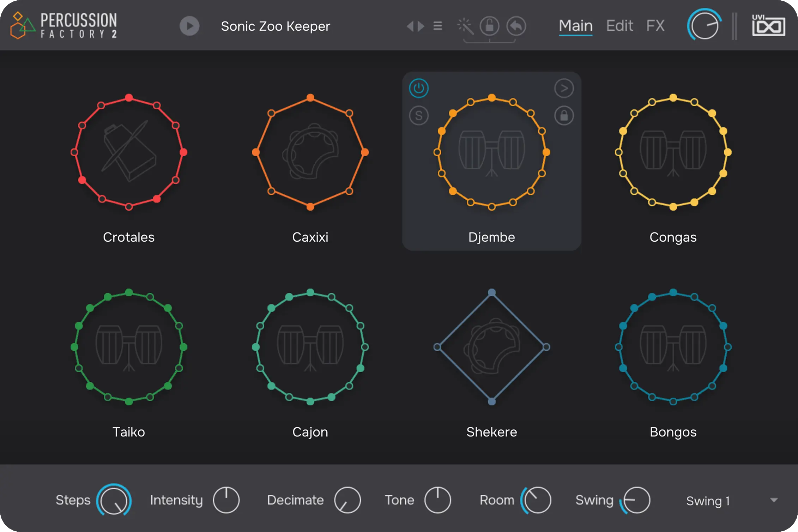Solo the Djembe with S button
Image resolution: width=798 pixels, height=532 pixels.
[x=419, y=115]
